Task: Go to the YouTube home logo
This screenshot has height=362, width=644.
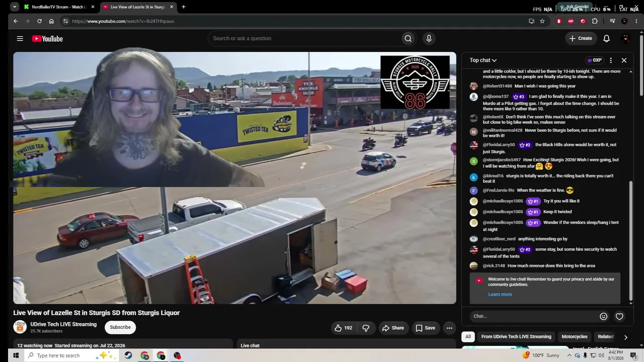Action: (47, 39)
